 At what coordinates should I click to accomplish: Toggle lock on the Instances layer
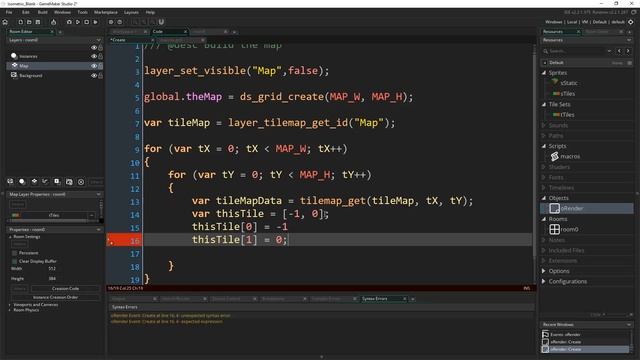100,56
